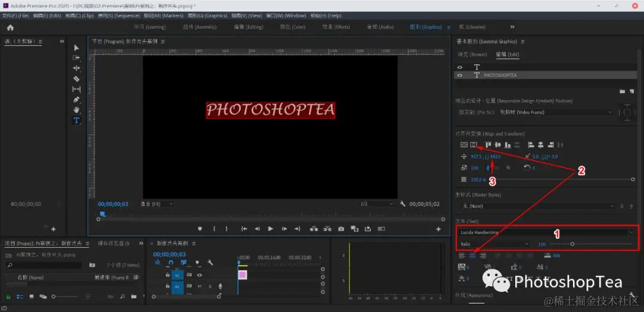Center align text paragraph

pyautogui.click(x=472, y=255)
